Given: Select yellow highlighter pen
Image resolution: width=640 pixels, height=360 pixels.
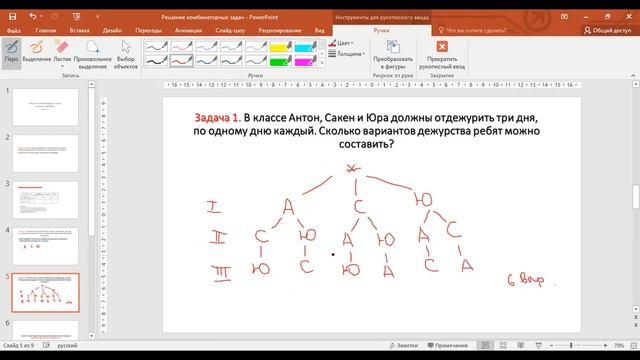Looking at the screenshot, I should point(281,46).
